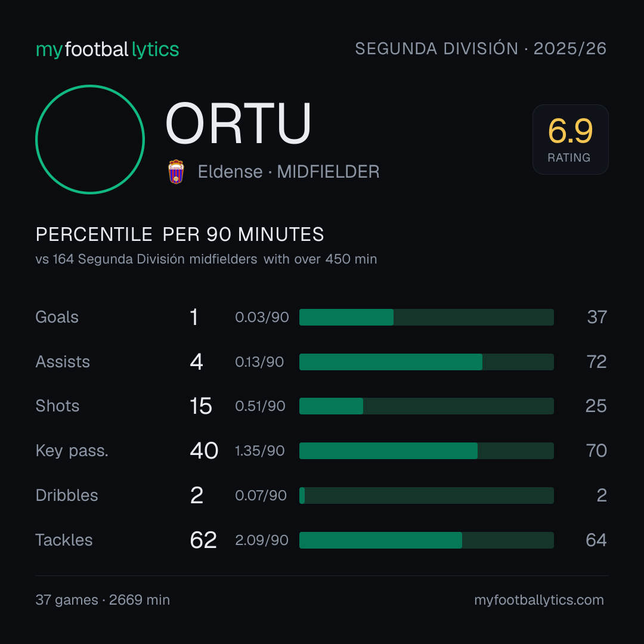Click the Tackles total value 62
644x644 pixels.
coord(203,540)
